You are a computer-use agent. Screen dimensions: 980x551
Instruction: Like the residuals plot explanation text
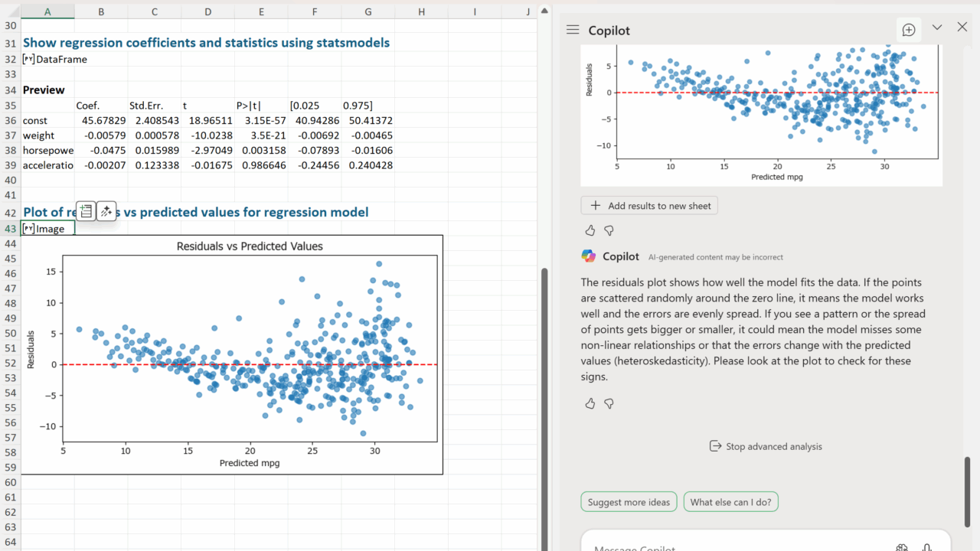pos(590,403)
